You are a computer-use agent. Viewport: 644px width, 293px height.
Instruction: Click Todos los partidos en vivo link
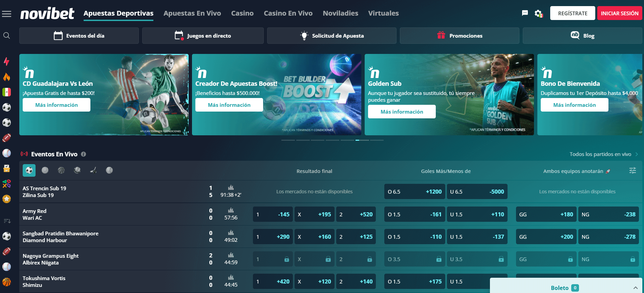(x=600, y=154)
